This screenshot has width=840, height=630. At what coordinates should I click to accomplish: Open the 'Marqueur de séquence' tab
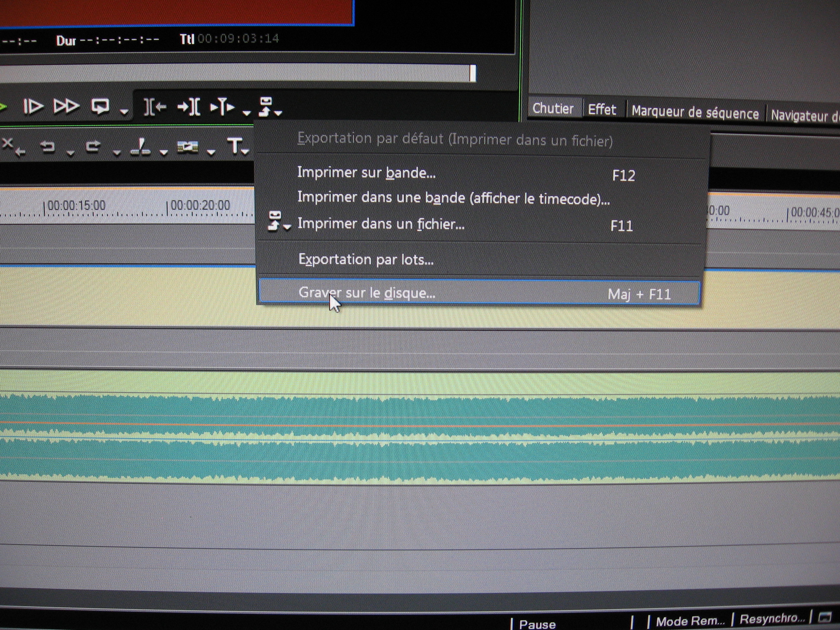[695, 113]
